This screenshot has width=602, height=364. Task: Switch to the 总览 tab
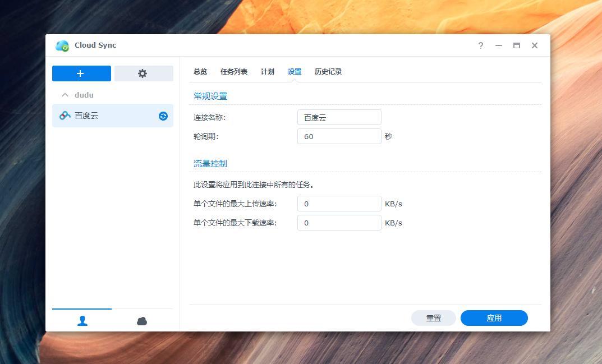click(200, 72)
